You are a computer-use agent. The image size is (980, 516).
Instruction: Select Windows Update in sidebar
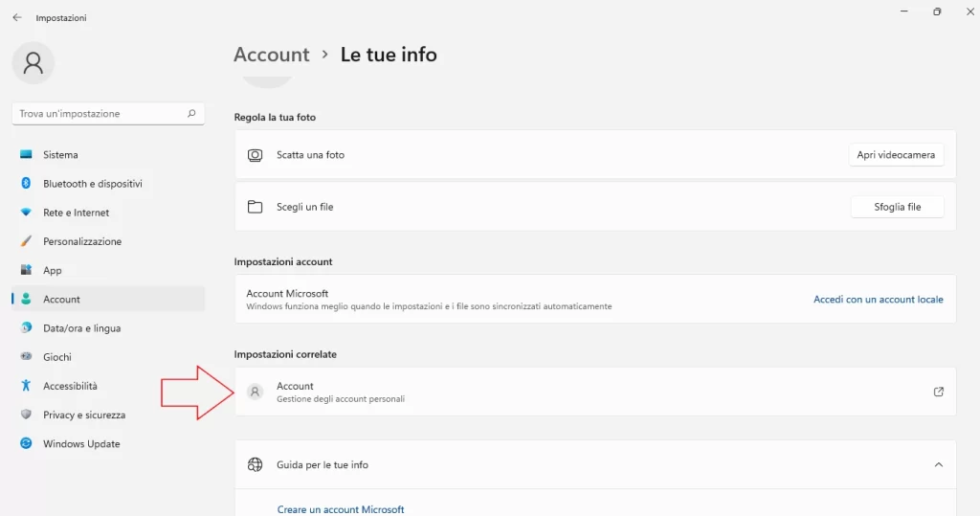coord(108,443)
